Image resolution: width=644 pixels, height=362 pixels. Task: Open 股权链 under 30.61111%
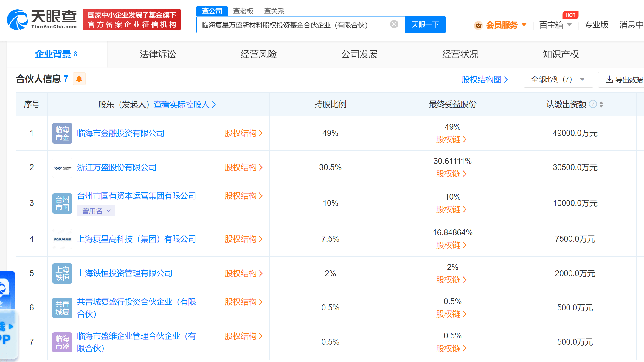pos(451,174)
